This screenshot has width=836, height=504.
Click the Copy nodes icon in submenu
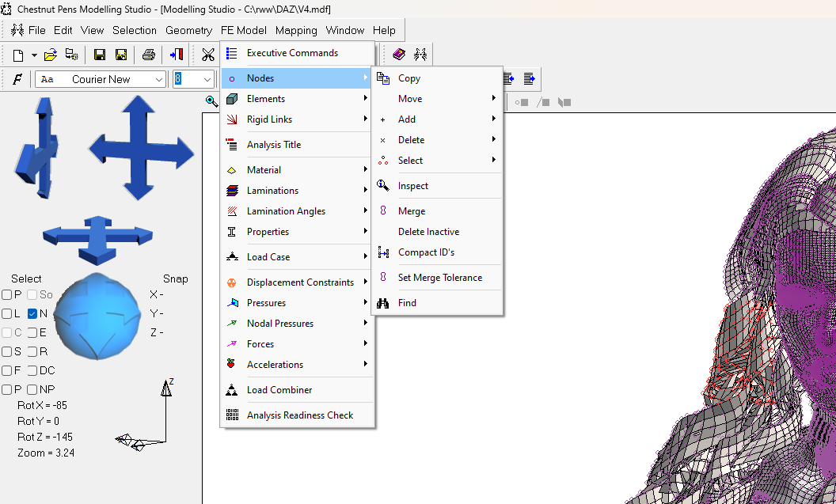coord(383,78)
